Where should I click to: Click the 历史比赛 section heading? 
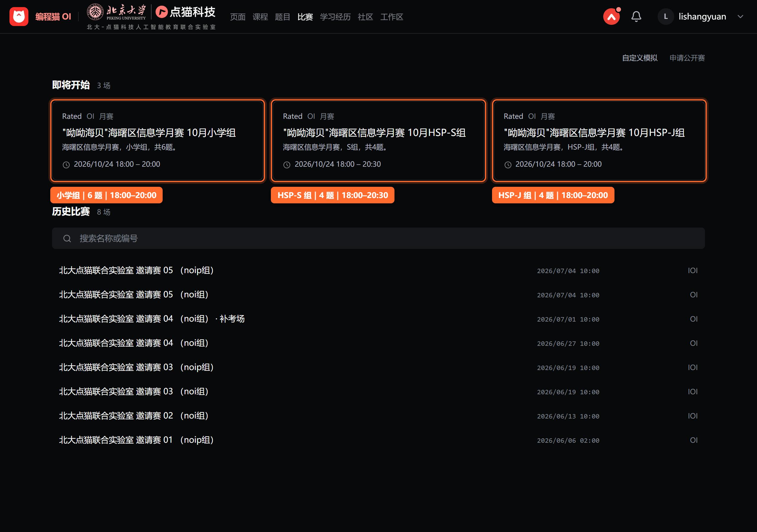(71, 212)
